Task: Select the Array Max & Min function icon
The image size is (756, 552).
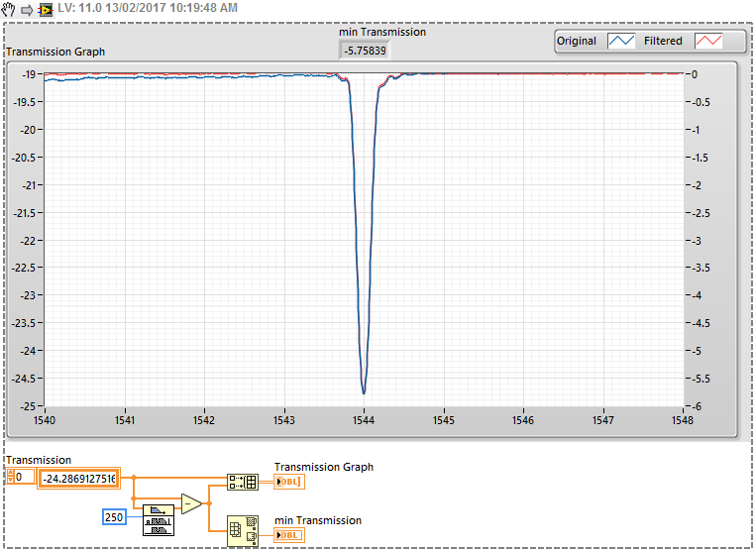Action: 243,531
